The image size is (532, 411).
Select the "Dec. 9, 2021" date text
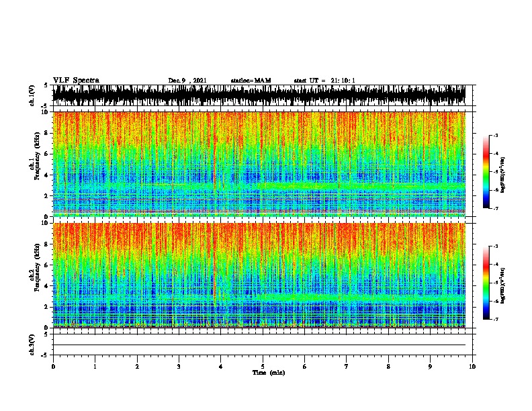(x=187, y=81)
